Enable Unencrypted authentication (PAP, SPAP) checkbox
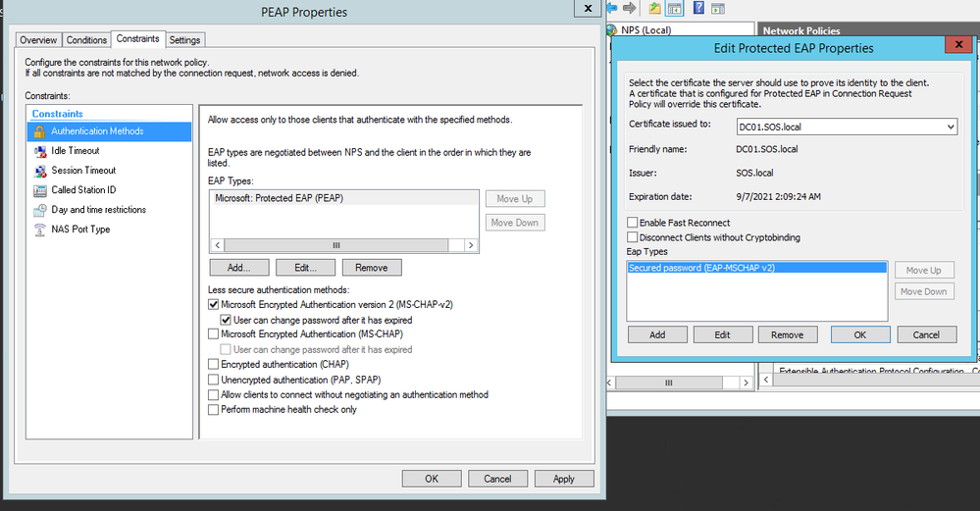 [214, 380]
